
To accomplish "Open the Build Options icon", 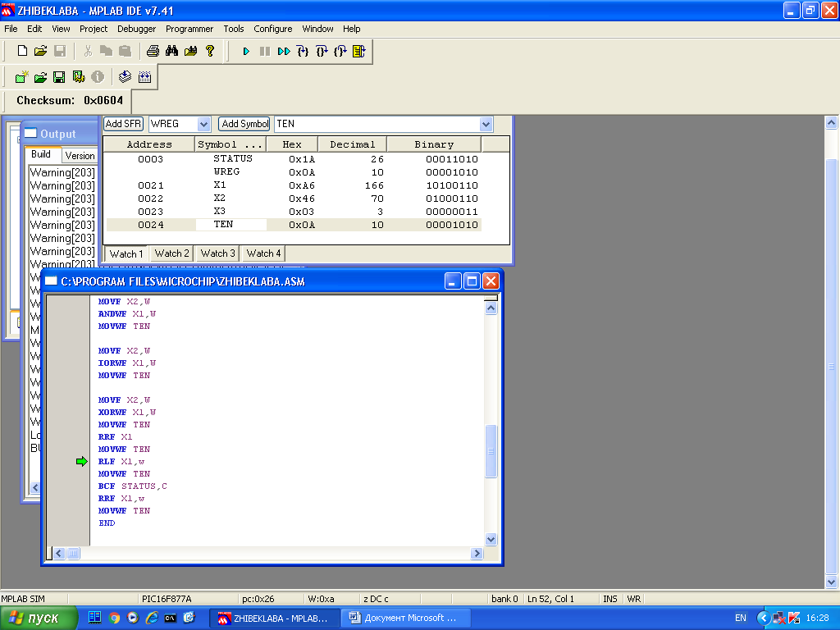I will 79,77.
